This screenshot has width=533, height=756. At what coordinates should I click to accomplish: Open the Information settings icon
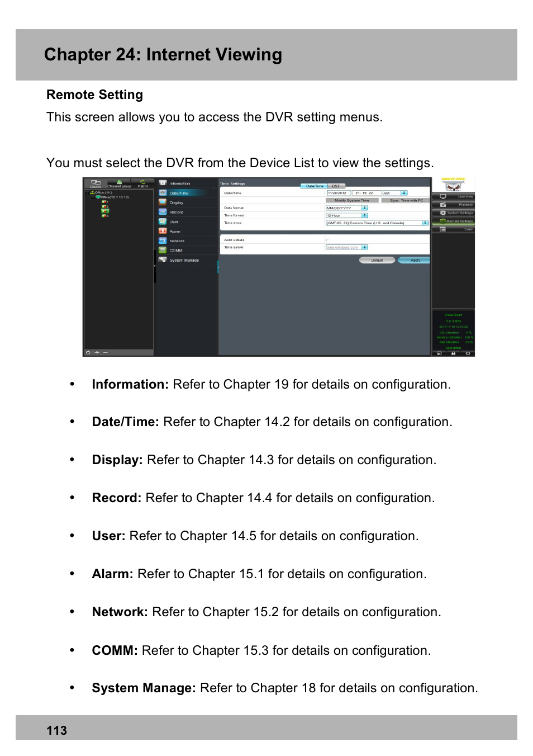pyautogui.click(x=163, y=183)
